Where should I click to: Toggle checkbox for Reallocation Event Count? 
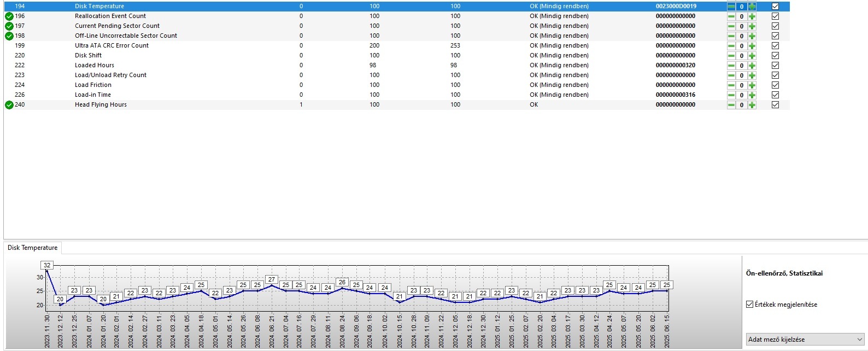click(x=775, y=16)
